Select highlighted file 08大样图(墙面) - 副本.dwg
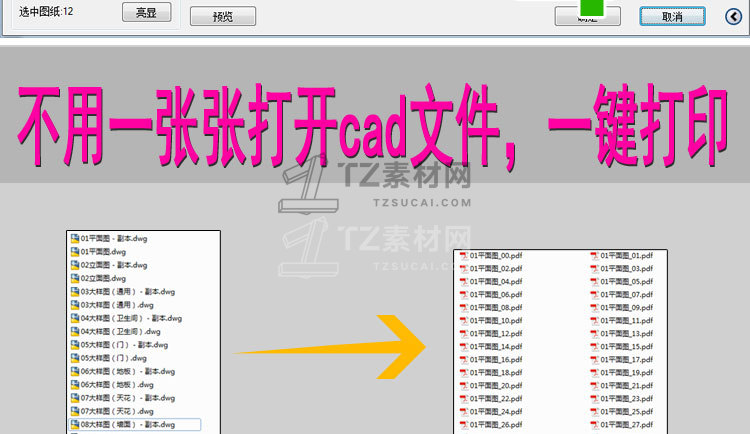 click(x=135, y=424)
